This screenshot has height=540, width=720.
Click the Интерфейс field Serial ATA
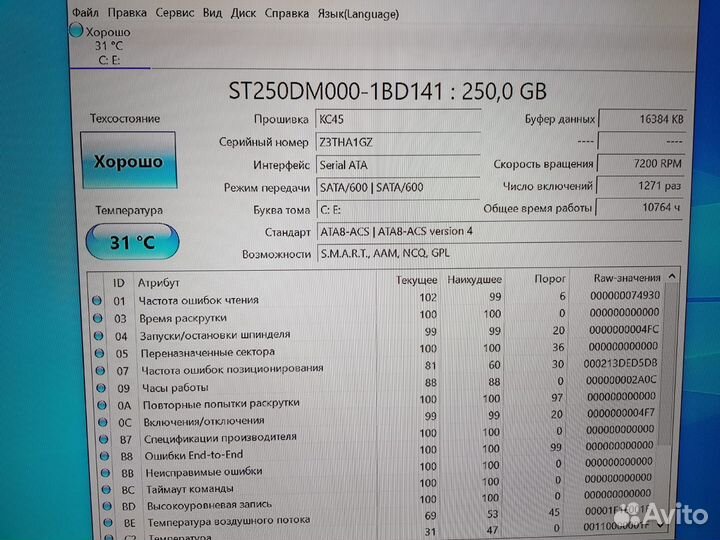coord(398,165)
